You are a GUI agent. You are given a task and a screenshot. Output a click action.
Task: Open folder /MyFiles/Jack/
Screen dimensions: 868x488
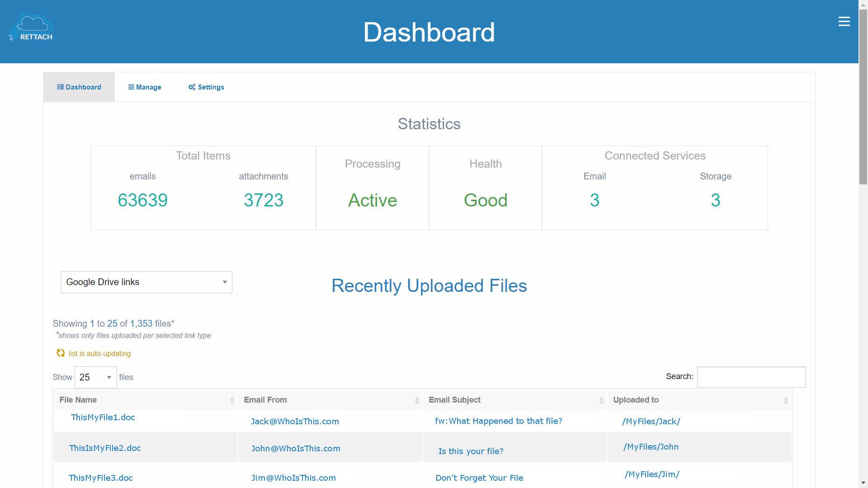[x=651, y=421]
